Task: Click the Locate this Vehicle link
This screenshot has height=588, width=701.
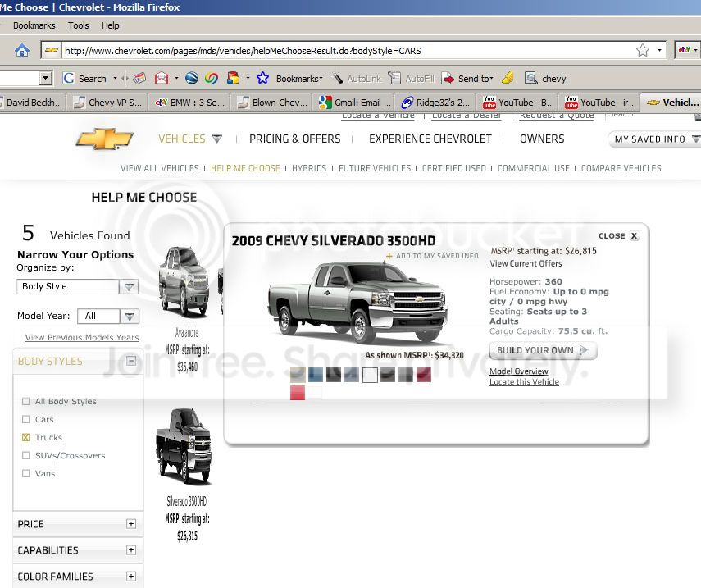Action: tap(524, 382)
